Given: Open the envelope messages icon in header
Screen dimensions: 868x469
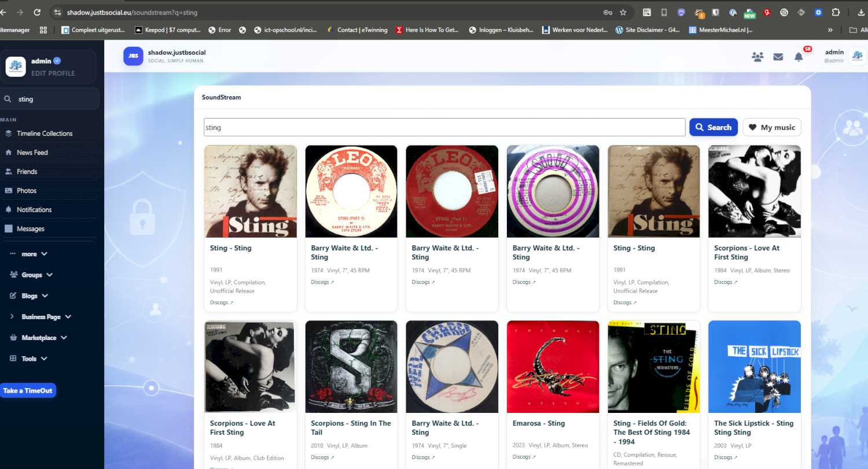Looking at the screenshot, I should (778, 57).
